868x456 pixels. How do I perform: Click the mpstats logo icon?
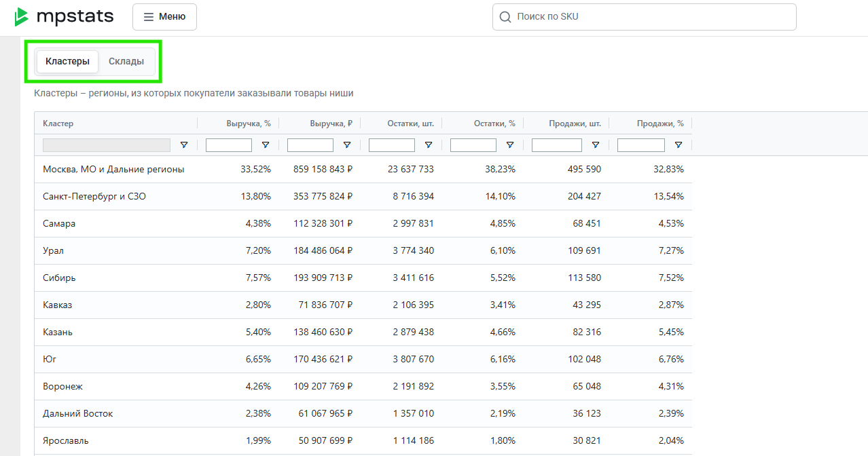click(22, 17)
